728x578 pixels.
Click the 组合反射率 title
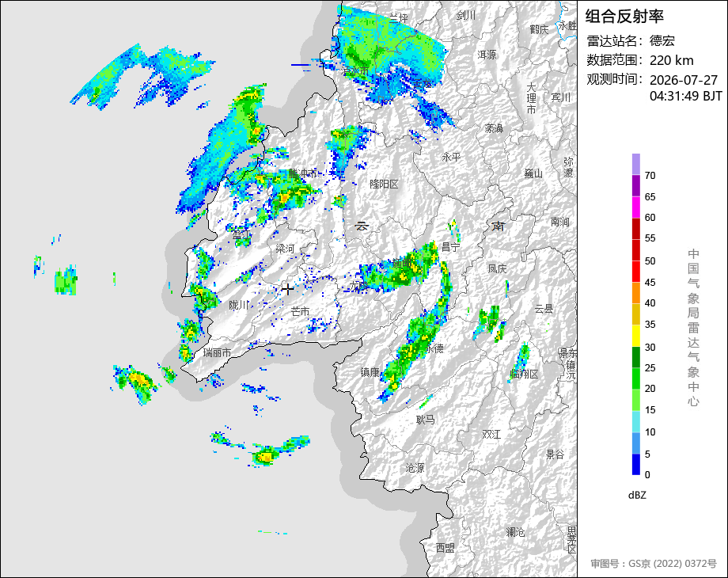[x=624, y=17]
